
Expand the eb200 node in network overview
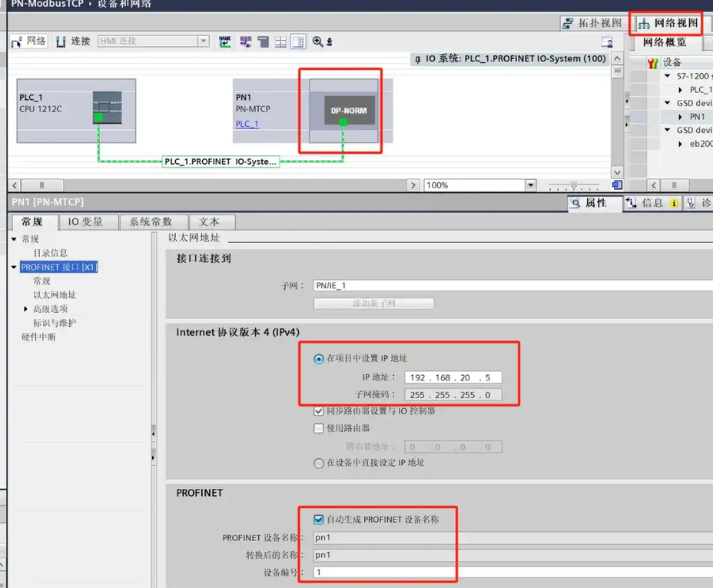click(x=680, y=145)
